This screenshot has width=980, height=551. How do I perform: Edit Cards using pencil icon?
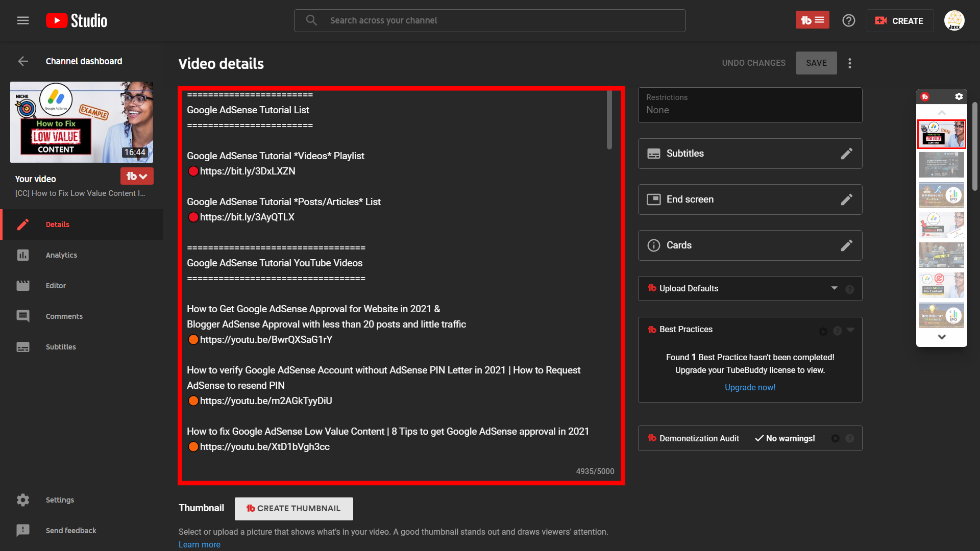pyautogui.click(x=847, y=245)
